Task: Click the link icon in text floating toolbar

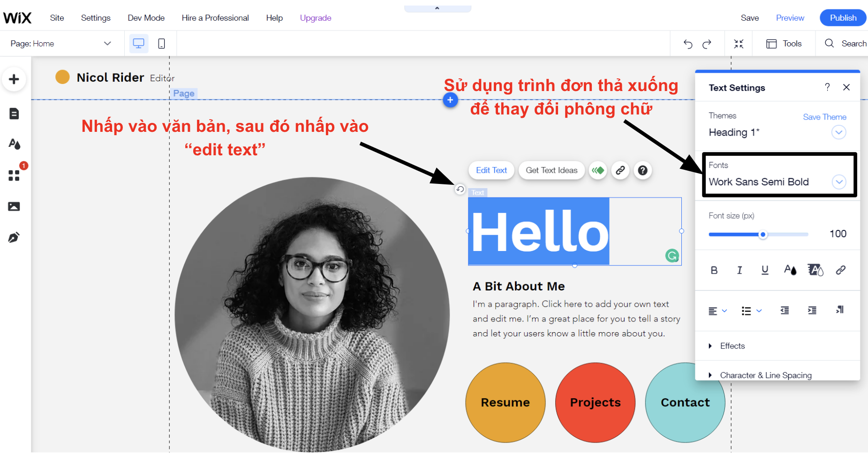Action: click(620, 170)
